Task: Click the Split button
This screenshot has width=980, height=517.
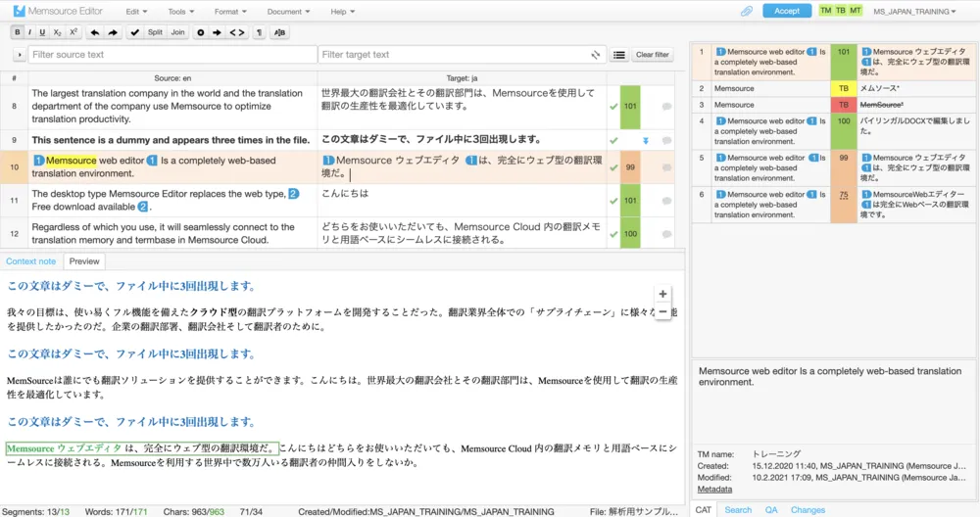Action: click(x=155, y=32)
